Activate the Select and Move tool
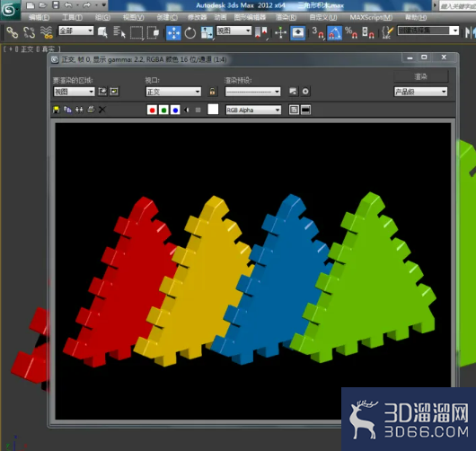Image resolution: width=476 pixels, height=451 pixels. tap(173, 33)
